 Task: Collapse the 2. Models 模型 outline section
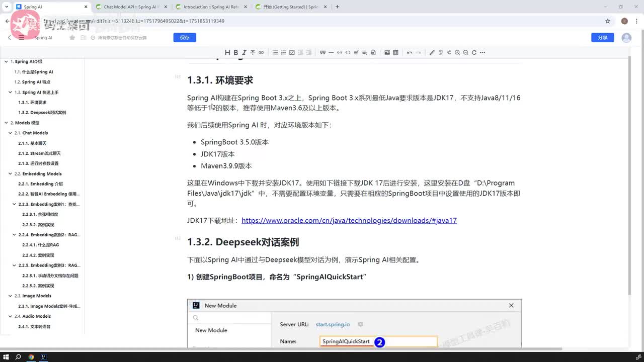click(x=6, y=123)
